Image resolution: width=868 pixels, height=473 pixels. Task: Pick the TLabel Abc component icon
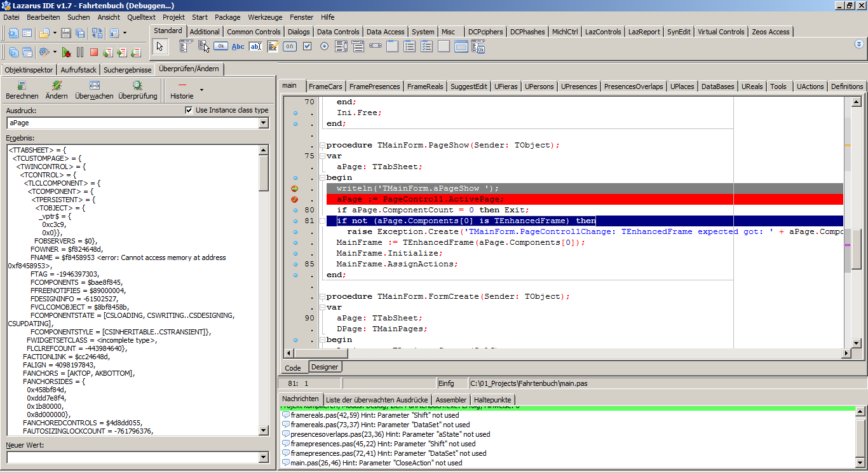[238, 46]
